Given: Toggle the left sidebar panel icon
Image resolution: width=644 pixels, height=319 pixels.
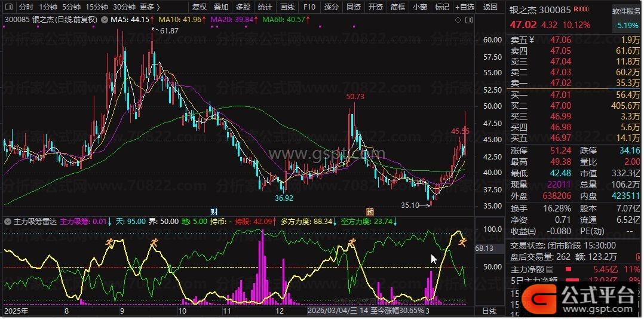Looking at the screenshot, I should [x=8, y=7].
